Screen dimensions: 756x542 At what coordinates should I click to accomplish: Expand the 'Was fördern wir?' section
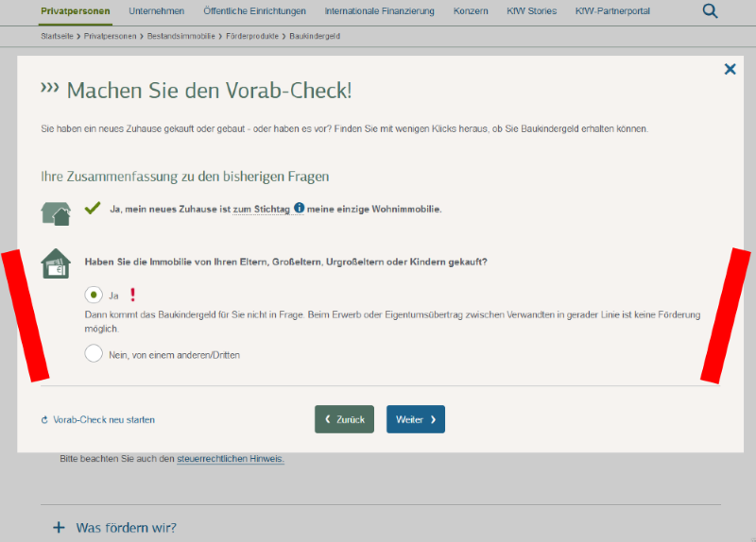pos(59,528)
